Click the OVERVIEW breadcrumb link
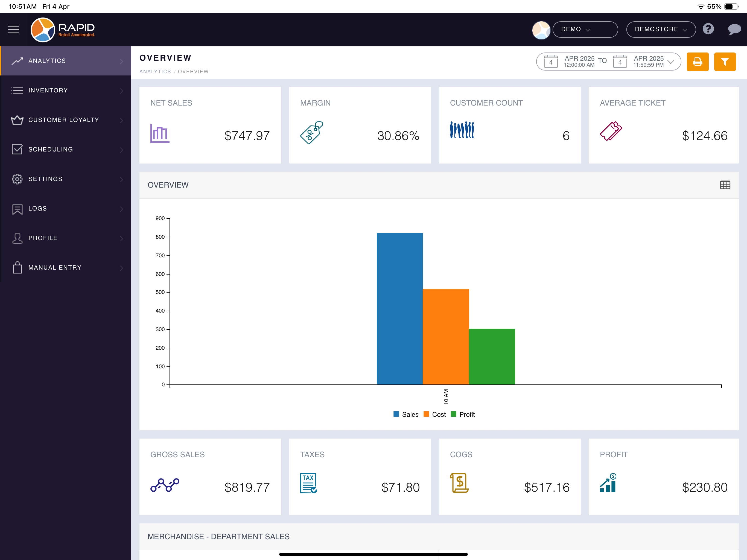This screenshot has height=560, width=747. click(x=193, y=72)
